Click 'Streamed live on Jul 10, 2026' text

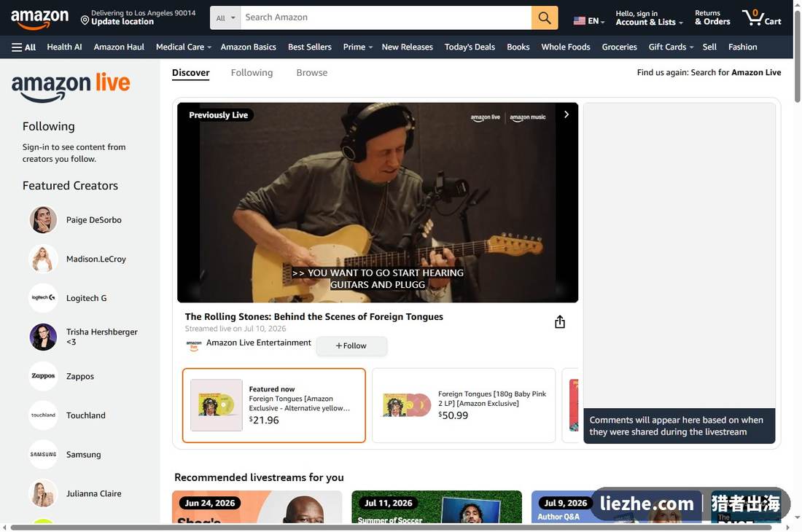tap(235, 329)
